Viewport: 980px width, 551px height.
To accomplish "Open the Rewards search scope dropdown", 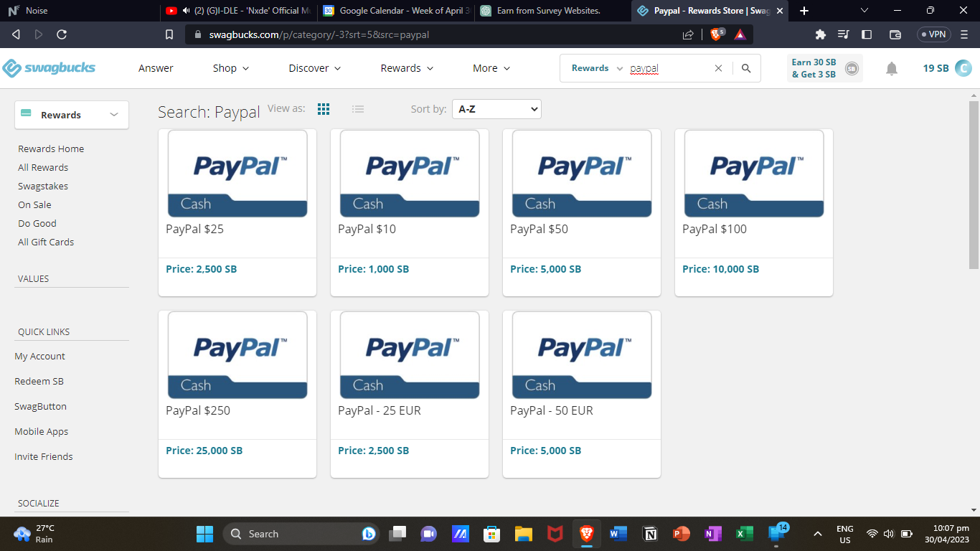I will 597,68.
